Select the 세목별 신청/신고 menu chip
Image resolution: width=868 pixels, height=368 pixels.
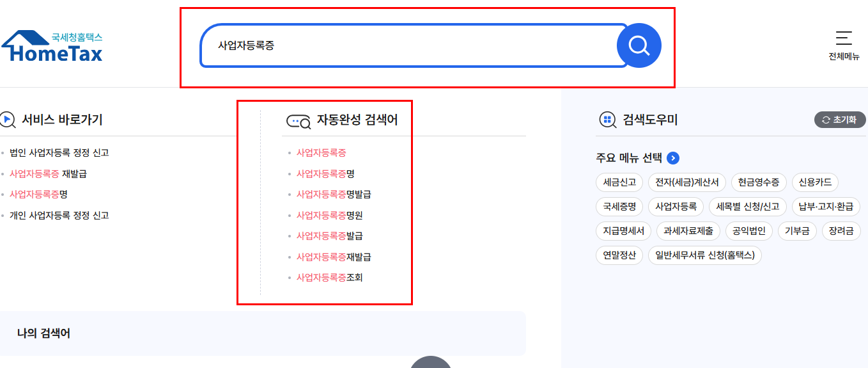pos(748,207)
